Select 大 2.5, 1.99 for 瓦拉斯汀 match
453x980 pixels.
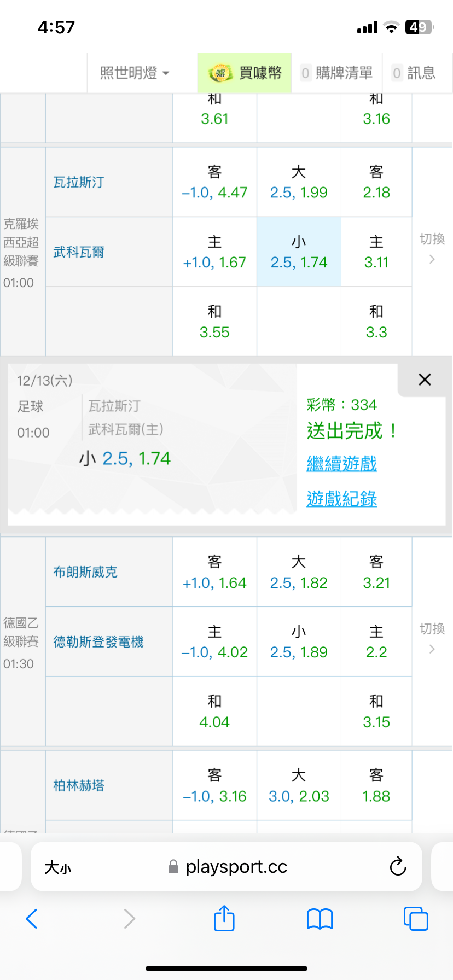pos(299,182)
